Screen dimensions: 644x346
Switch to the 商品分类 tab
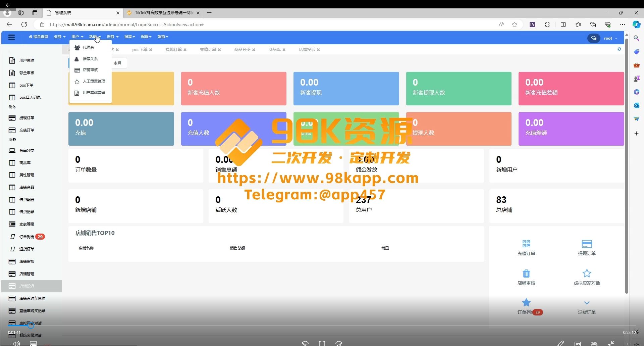(242, 50)
